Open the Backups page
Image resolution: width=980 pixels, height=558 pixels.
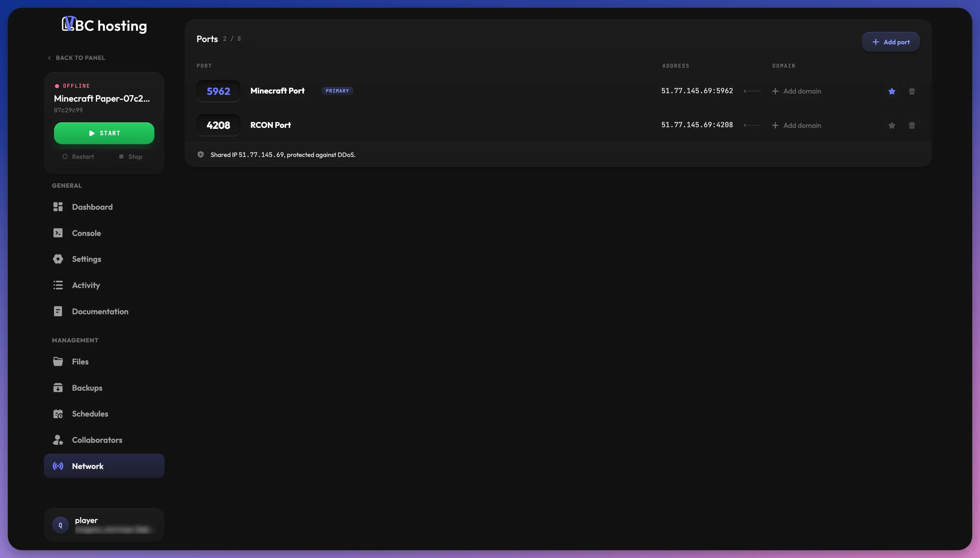pyautogui.click(x=104, y=387)
